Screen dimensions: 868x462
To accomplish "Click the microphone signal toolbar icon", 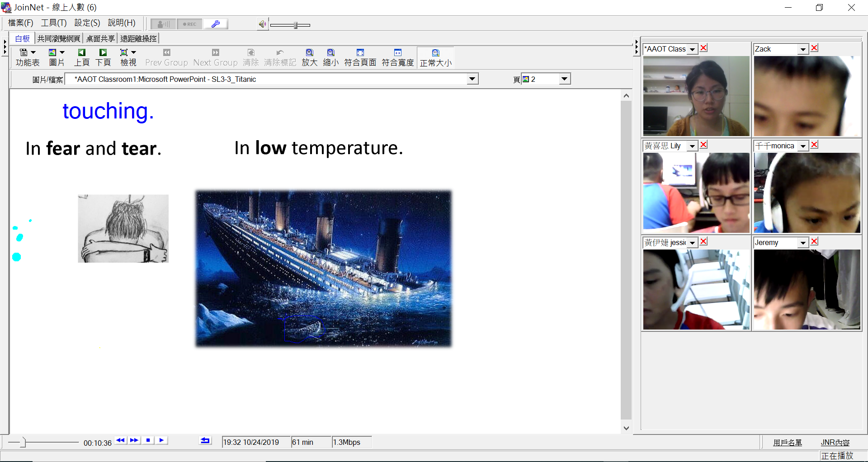I will [163, 24].
